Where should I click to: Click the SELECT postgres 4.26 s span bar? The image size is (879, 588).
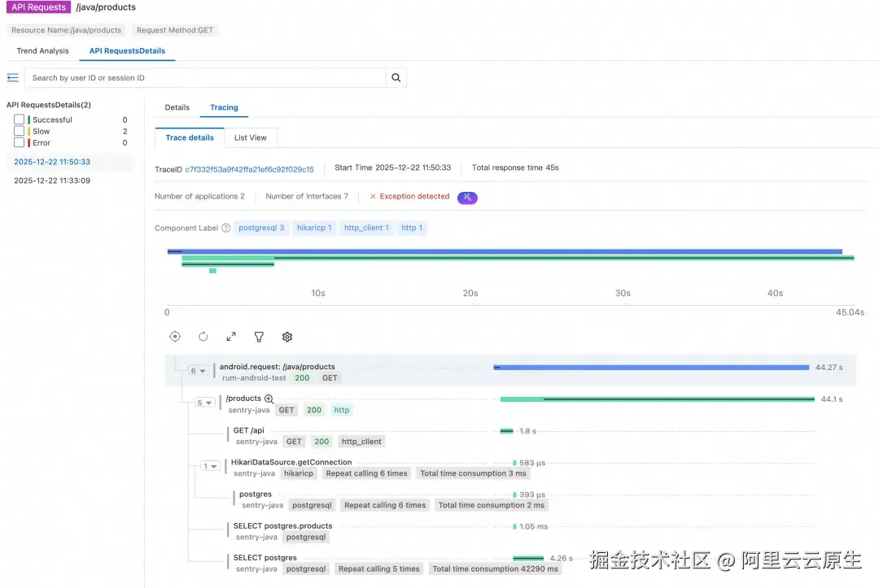[528, 559]
